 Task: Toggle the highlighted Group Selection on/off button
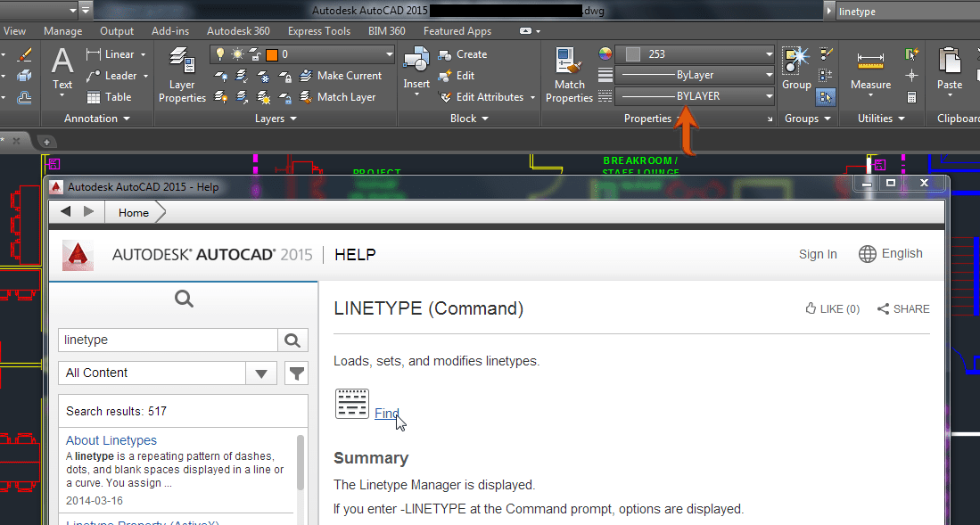pyautogui.click(x=826, y=97)
